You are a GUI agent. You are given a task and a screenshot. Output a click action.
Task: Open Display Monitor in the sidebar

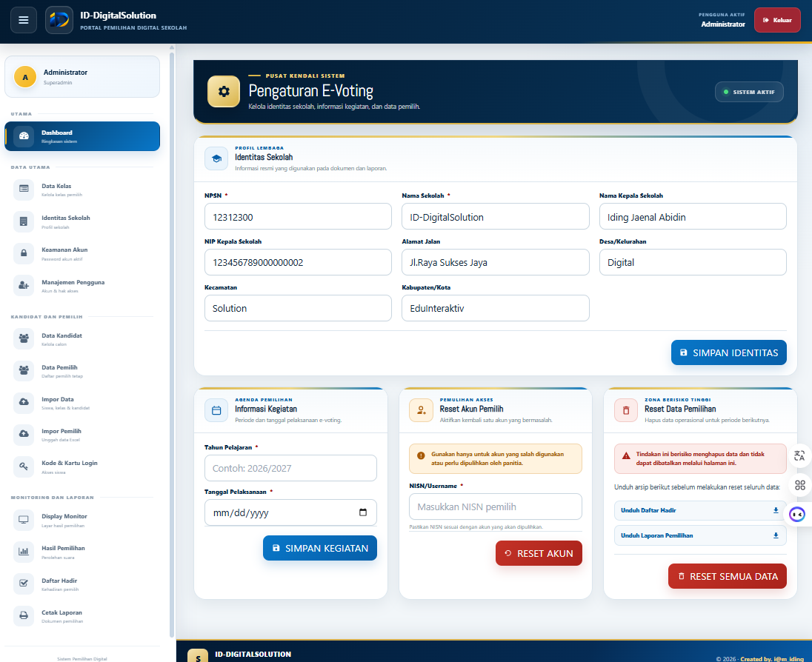[82, 520]
